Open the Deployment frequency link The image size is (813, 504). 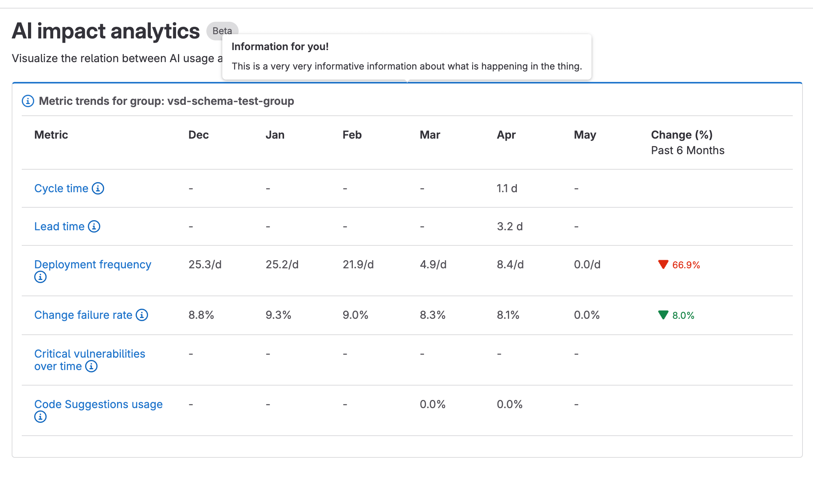pos(92,264)
